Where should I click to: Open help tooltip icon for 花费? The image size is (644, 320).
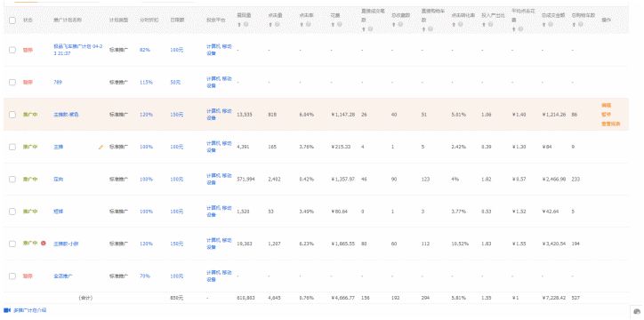(339, 25)
